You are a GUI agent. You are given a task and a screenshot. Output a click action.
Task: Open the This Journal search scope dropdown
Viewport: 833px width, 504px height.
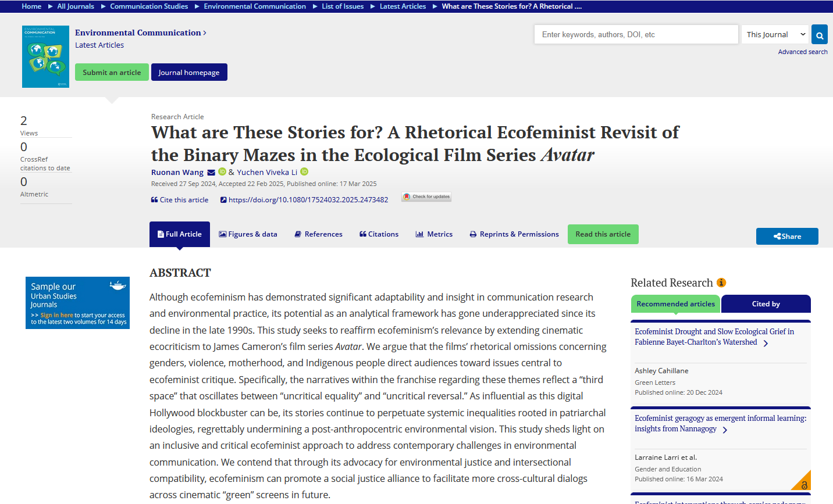point(775,34)
